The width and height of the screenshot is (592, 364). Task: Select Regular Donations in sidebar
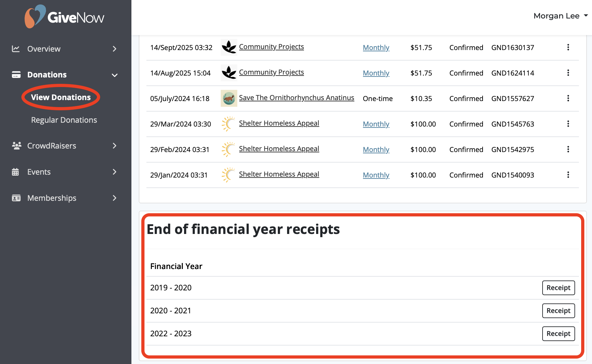(x=64, y=120)
